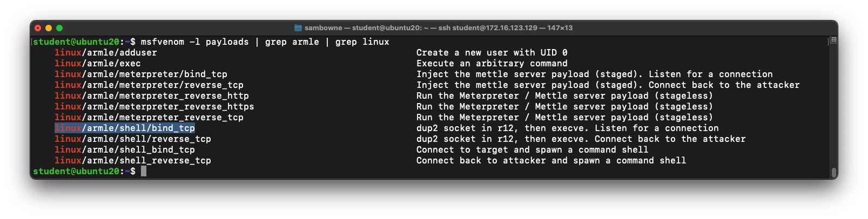Click the terminal scrollbar thumb

834,172
